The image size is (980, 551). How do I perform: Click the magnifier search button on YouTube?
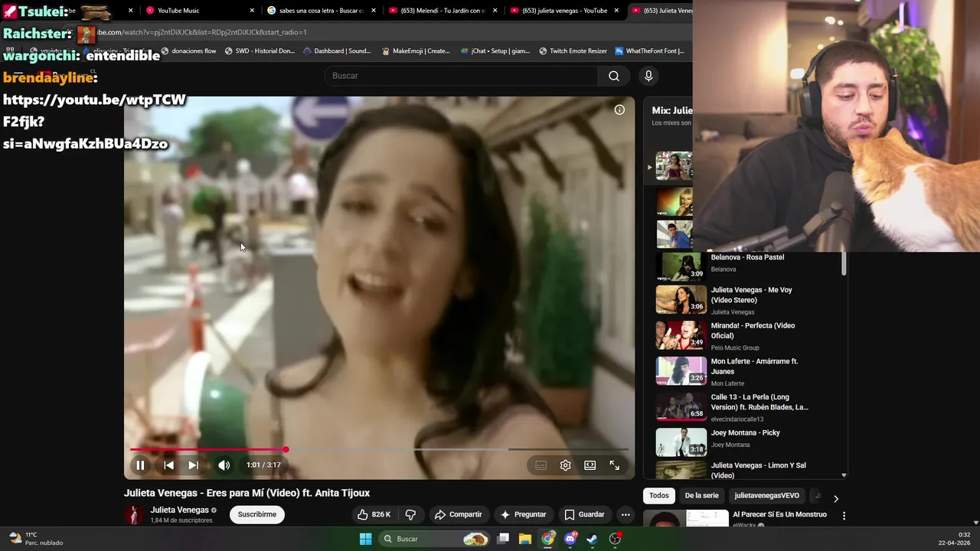point(613,76)
